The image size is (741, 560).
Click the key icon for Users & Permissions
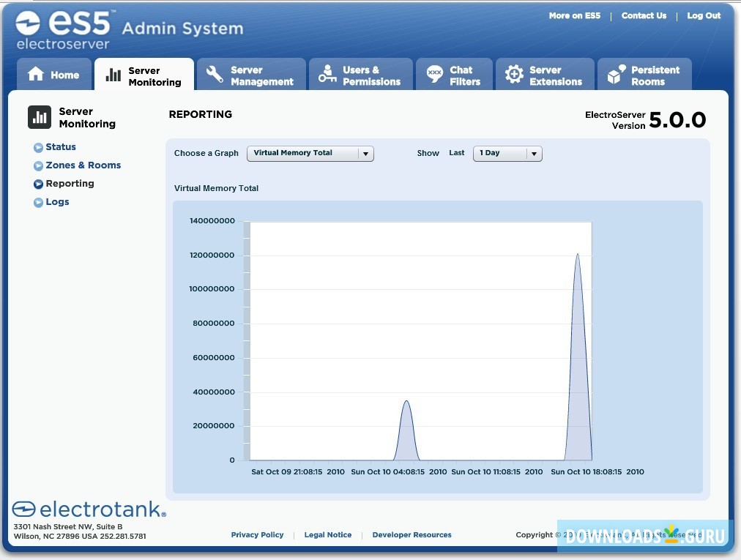pos(327,75)
